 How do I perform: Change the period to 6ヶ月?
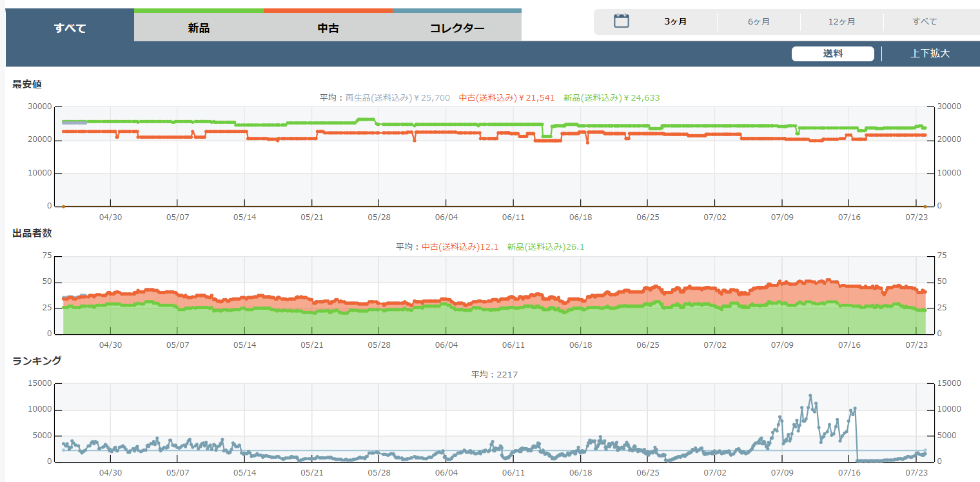click(759, 22)
